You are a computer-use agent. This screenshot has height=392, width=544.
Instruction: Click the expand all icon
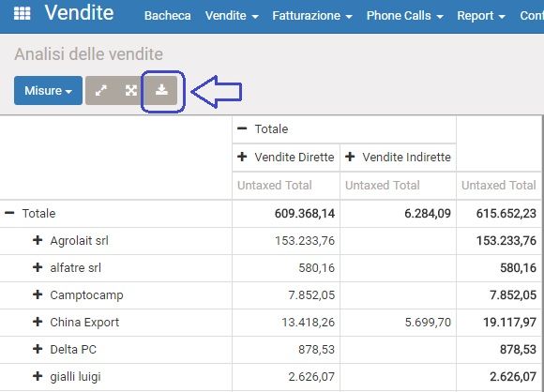point(130,91)
